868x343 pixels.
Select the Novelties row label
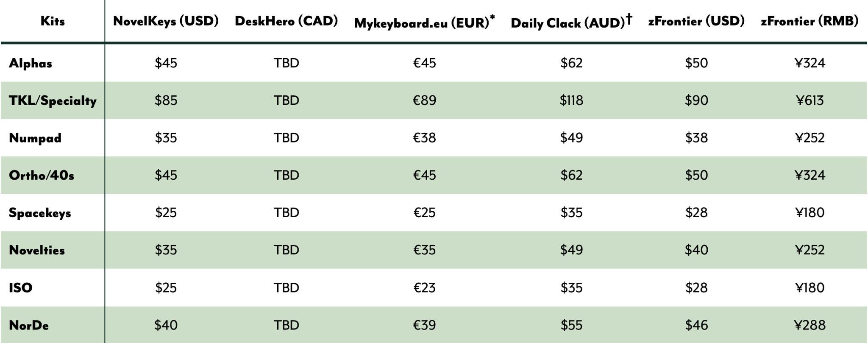(x=37, y=250)
